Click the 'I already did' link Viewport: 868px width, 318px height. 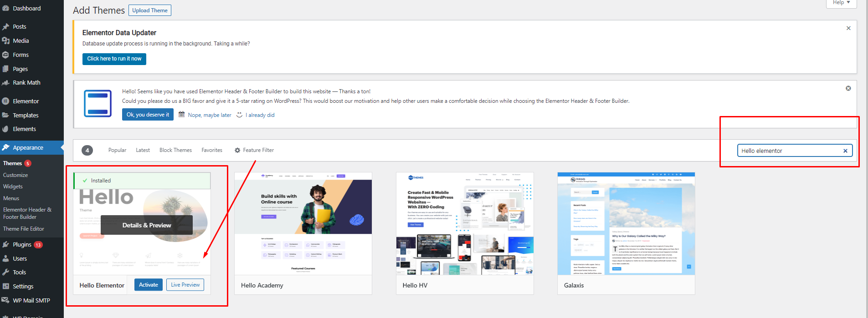[260, 115]
